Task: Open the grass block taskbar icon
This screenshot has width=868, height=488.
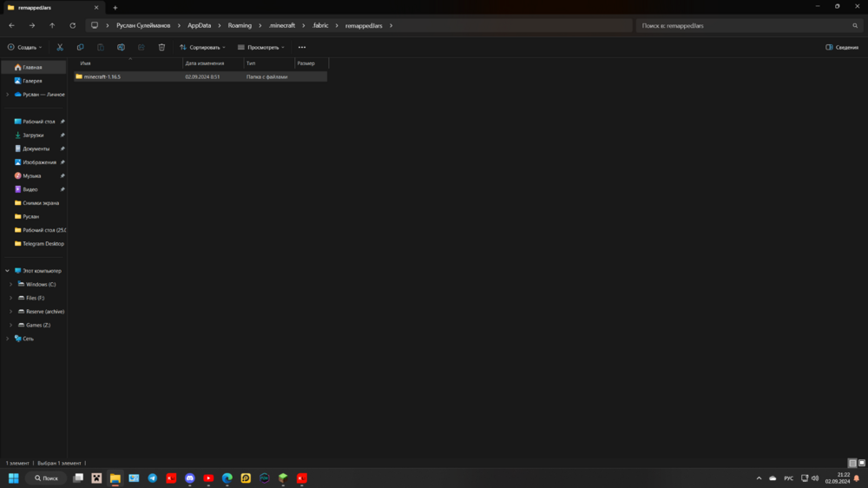Action: (283, 478)
